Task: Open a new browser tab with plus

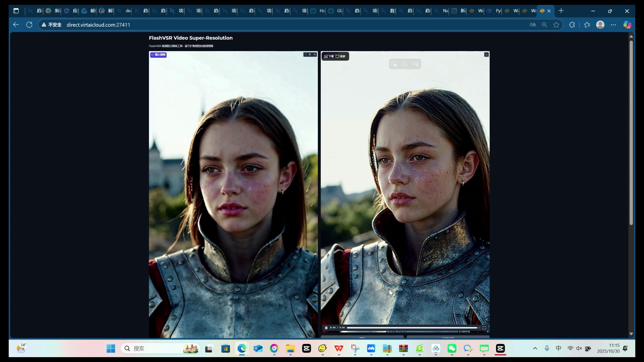Action: point(561,11)
